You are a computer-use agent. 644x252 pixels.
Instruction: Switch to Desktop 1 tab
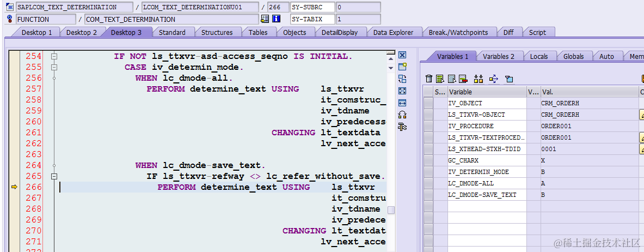[36, 32]
